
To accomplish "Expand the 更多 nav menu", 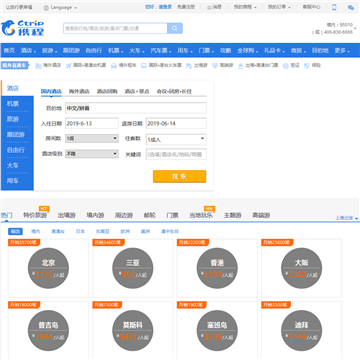I will click(342, 51).
